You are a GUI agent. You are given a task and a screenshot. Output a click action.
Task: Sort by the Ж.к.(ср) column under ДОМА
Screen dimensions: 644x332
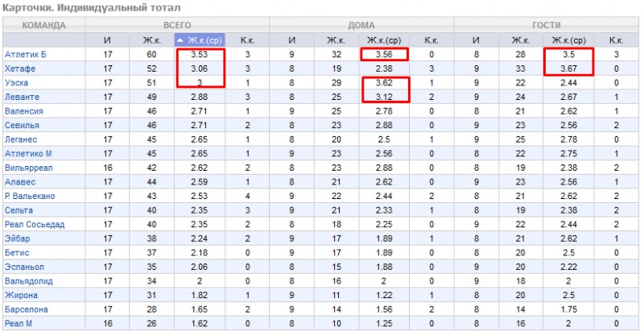point(384,40)
